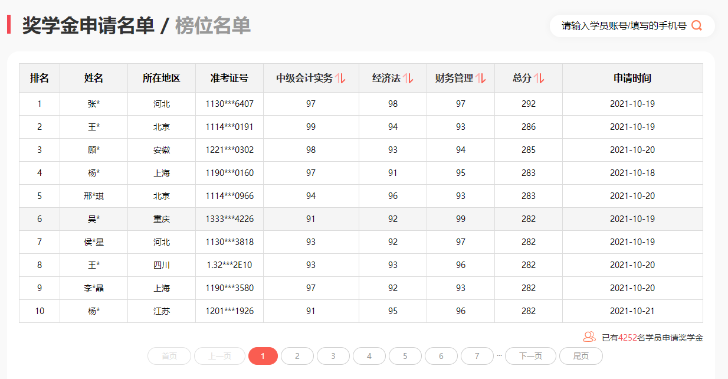Click total score 285

tap(528, 150)
